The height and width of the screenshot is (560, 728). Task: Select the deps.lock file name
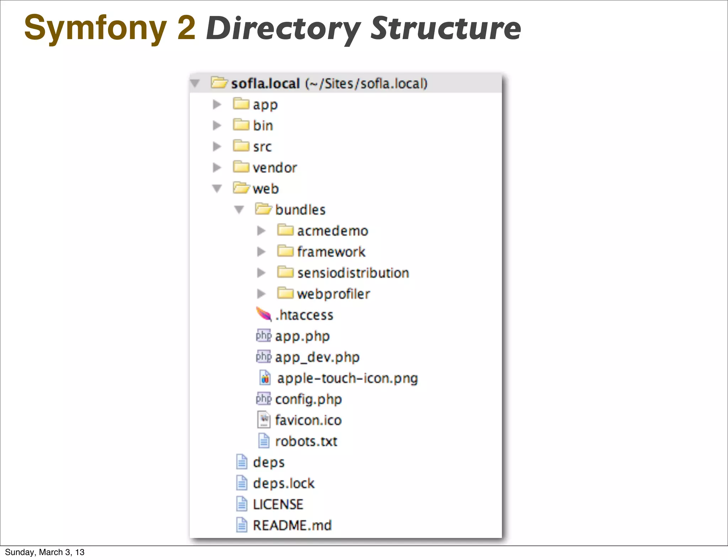point(284,484)
